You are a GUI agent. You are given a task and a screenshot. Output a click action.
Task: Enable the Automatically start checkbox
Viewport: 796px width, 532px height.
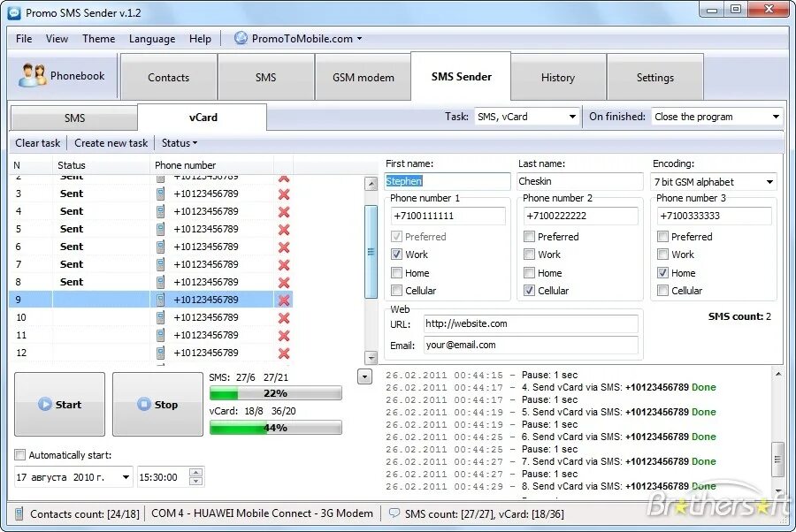pos(19,454)
